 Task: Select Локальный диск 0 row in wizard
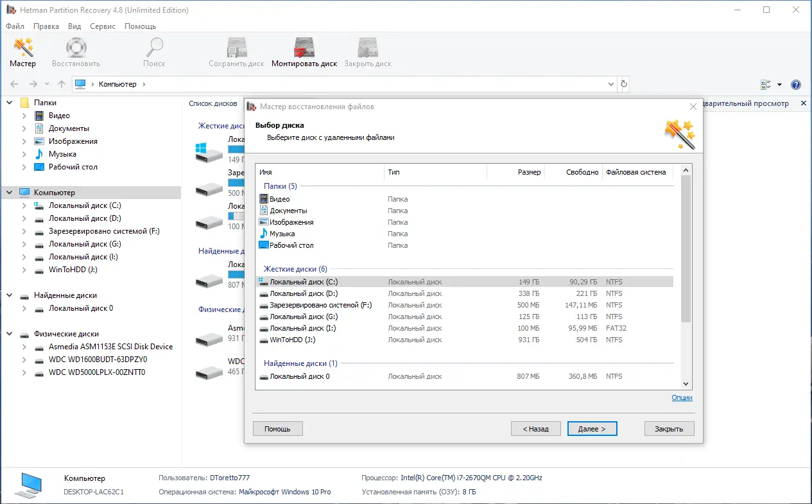pos(465,376)
